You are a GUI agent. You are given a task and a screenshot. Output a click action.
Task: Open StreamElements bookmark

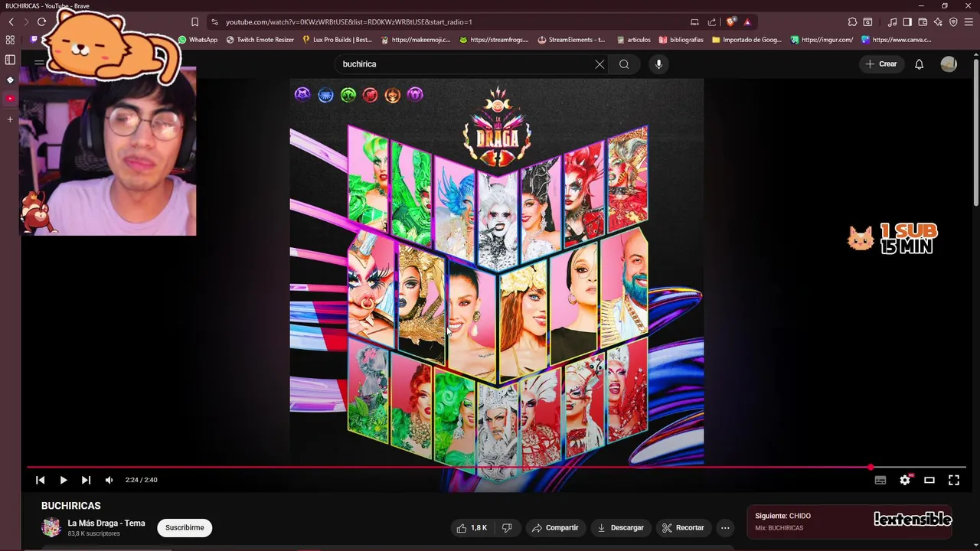[571, 40]
